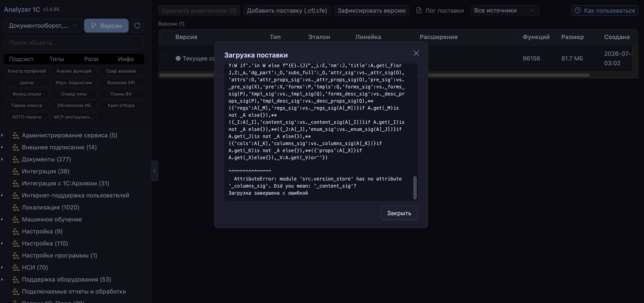Viewport: 644px width, 303px height.
Task: Open Парам.сеанса tool
Action: (x=27, y=105)
